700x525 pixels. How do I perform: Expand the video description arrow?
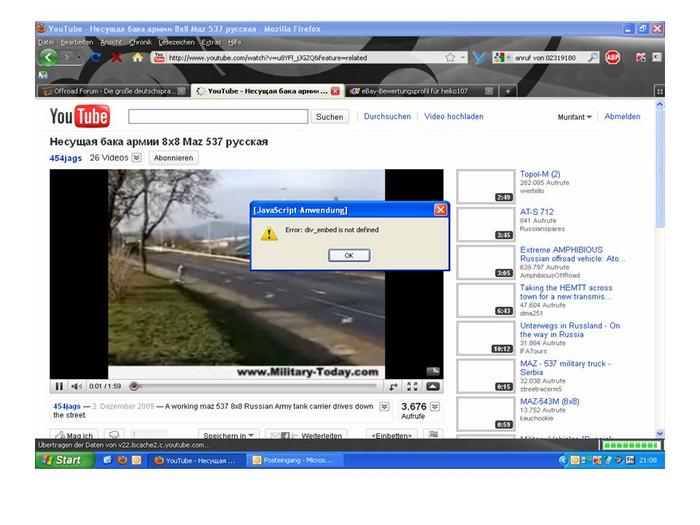pyautogui.click(x=384, y=406)
